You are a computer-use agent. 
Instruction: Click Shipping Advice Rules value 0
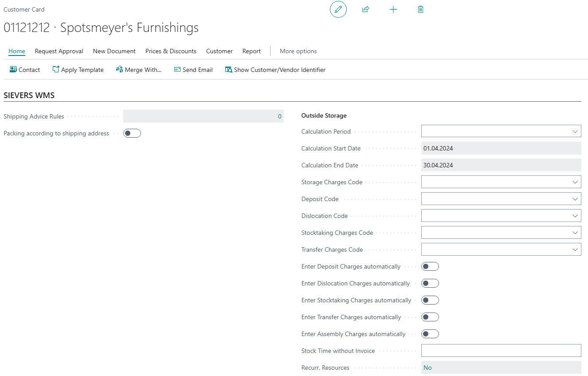pos(279,116)
